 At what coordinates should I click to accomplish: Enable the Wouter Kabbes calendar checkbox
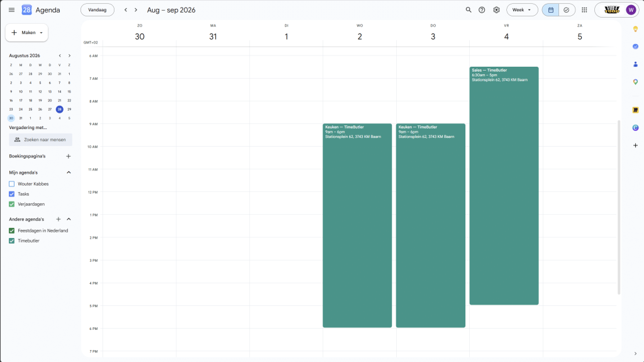(x=11, y=184)
